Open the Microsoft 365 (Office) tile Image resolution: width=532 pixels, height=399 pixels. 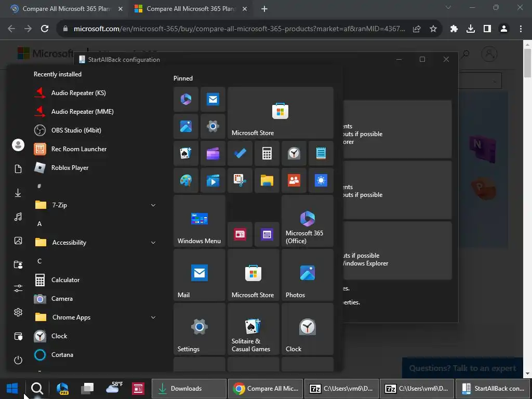click(x=308, y=221)
